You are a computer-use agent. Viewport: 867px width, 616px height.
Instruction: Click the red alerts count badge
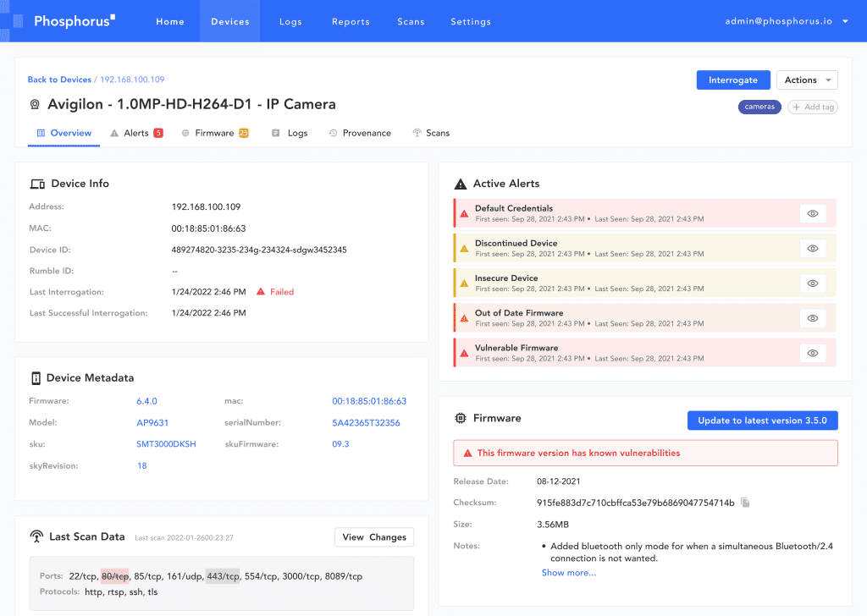158,133
